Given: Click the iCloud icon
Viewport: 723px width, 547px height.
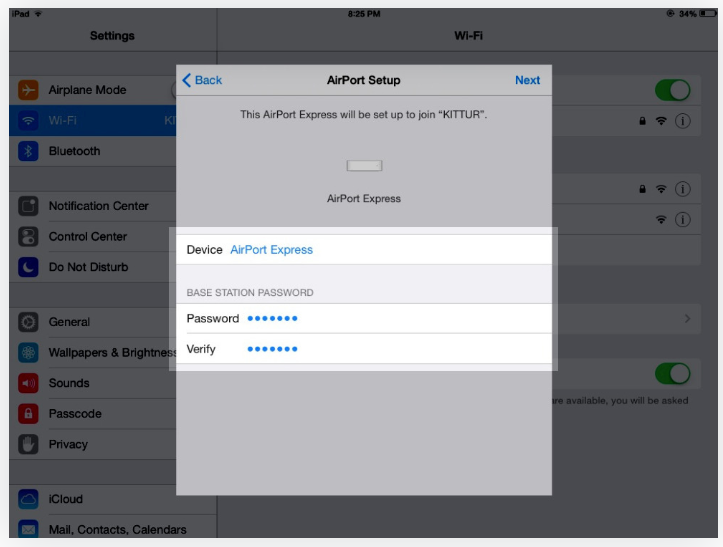Looking at the screenshot, I should 28,499.
